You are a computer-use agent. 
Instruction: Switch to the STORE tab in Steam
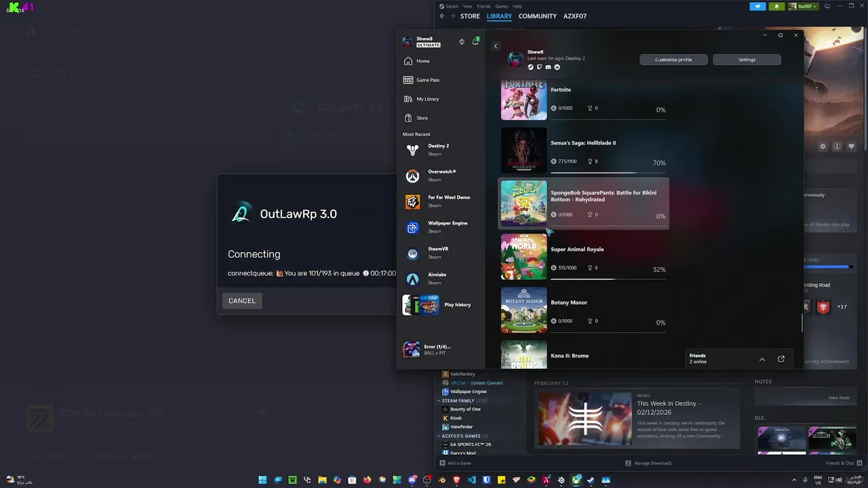(x=470, y=16)
